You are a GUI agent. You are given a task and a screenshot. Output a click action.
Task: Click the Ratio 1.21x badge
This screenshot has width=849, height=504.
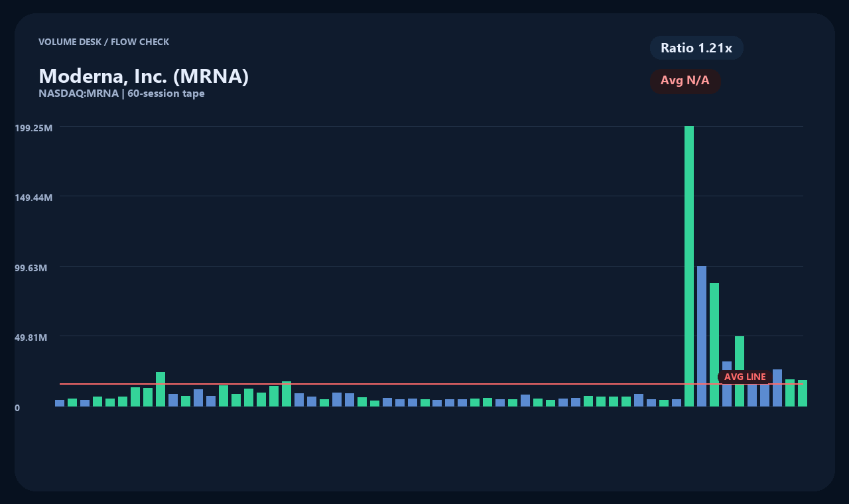pyautogui.click(x=696, y=48)
